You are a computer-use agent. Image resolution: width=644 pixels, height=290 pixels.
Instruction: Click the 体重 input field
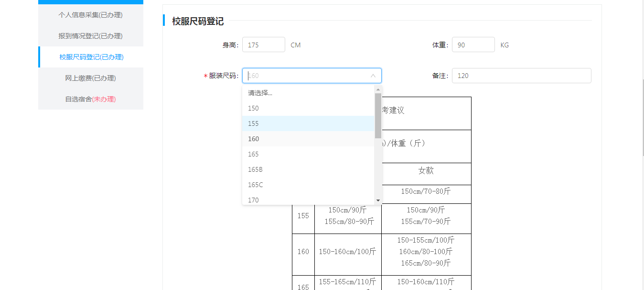pos(473,45)
